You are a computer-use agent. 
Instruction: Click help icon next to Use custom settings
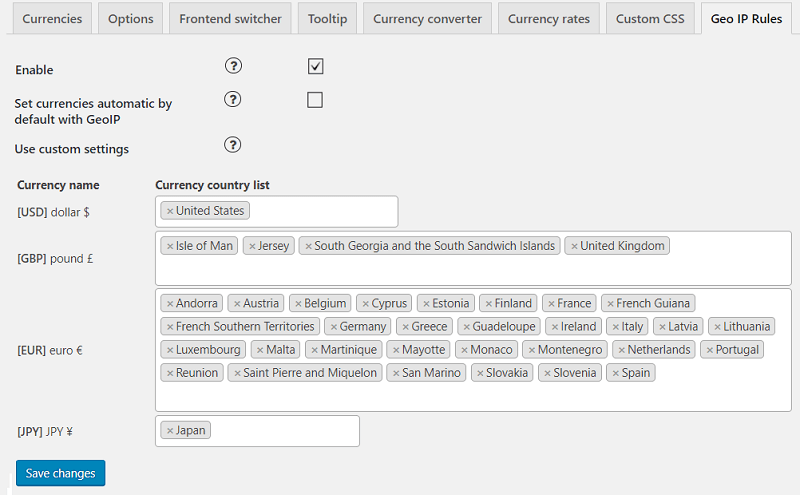tap(233, 145)
